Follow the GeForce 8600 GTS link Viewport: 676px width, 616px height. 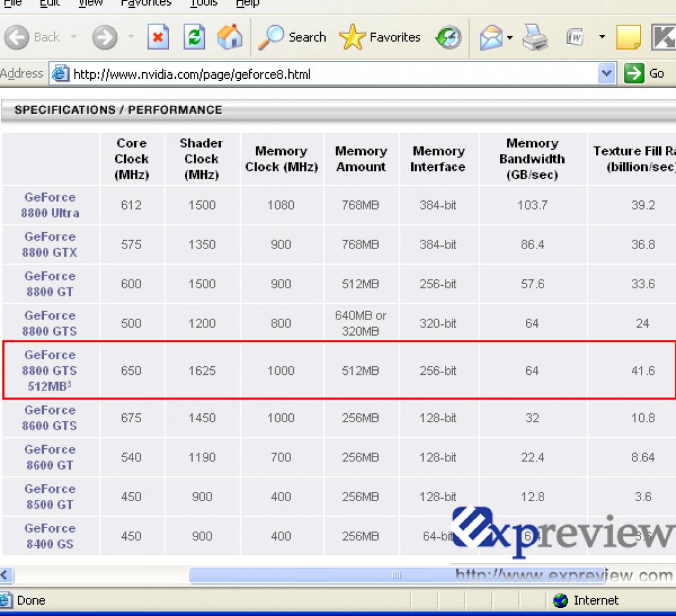pos(50,418)
